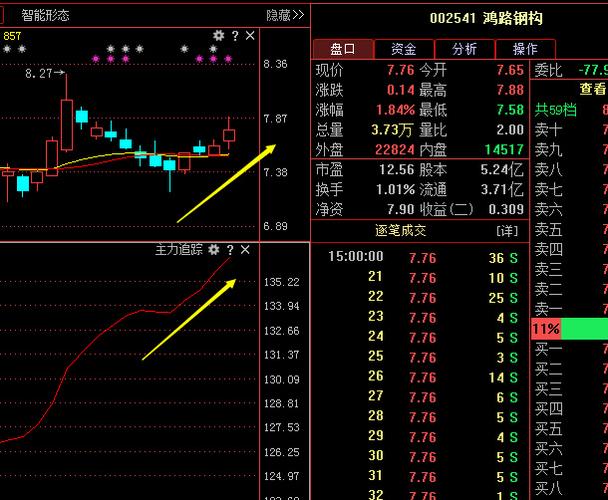Click the 今开 value 7.65
The height and width of the screenshot is (500, 608).
pyautogui.click(x=510, y=70)
